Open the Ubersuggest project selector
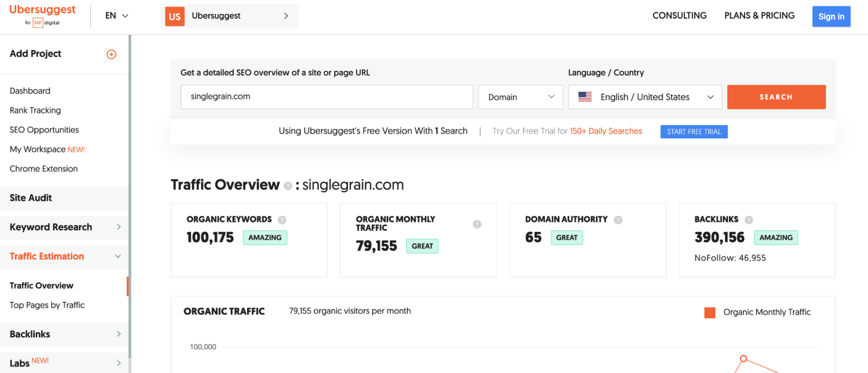Image resolution: width=868 pixels, height=373 pixels. click(x=230, y=16)
